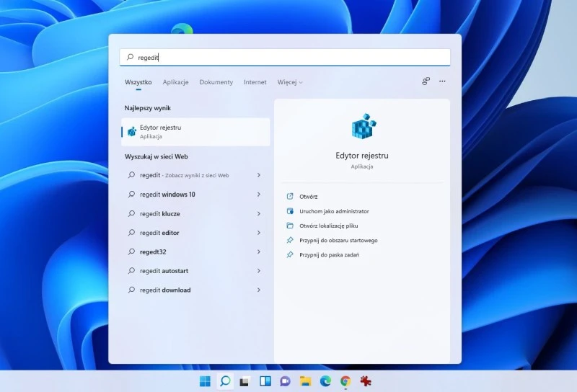Expand the 'regedit windows 10' row chevron
Screen dimensions: 577x392
[x=259, y=194]
